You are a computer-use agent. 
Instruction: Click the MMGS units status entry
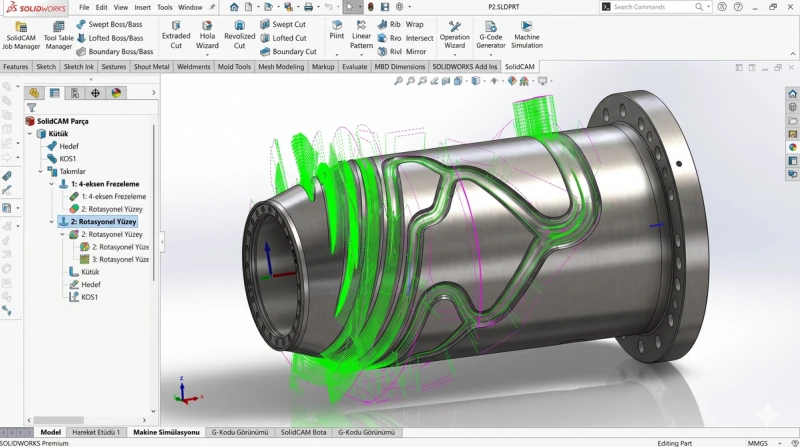[758, 443]
